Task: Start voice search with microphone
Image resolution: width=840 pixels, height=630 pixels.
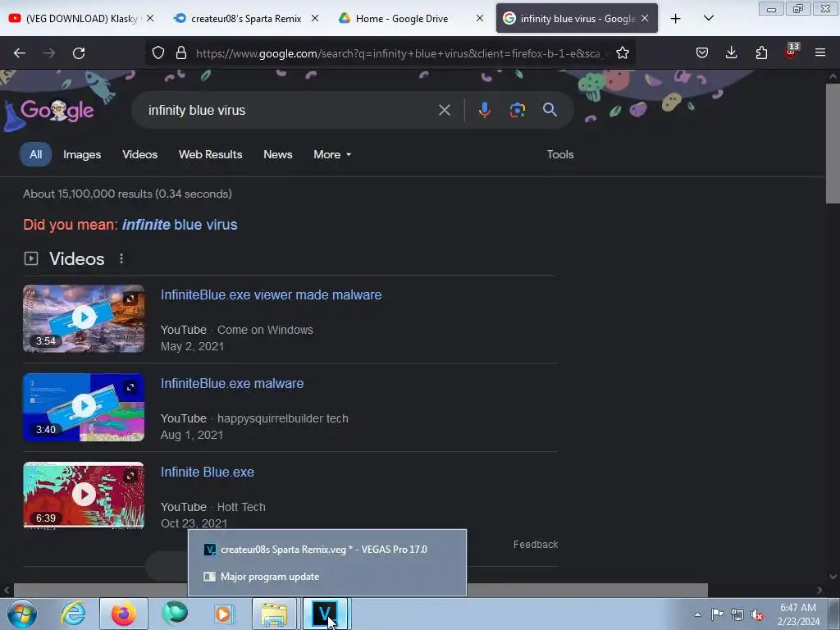Action: 484,111
